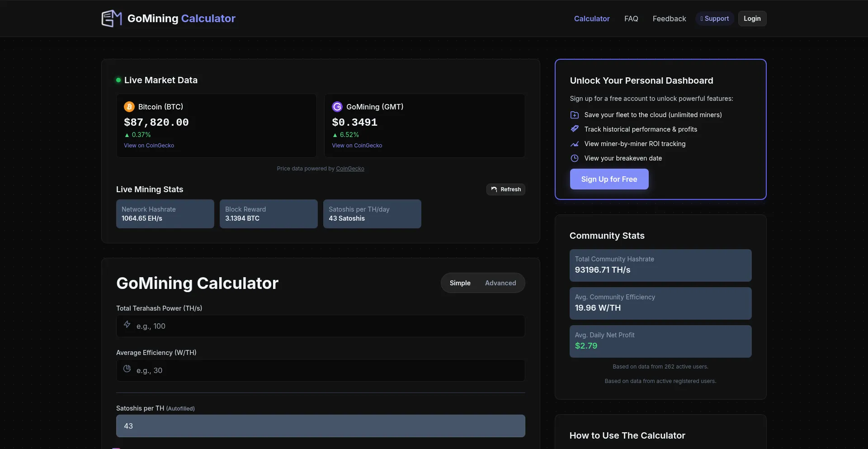The image size is (868, 449).
Task: Click the cloud-save icon beside fleet feature
Action: point(575,115)
